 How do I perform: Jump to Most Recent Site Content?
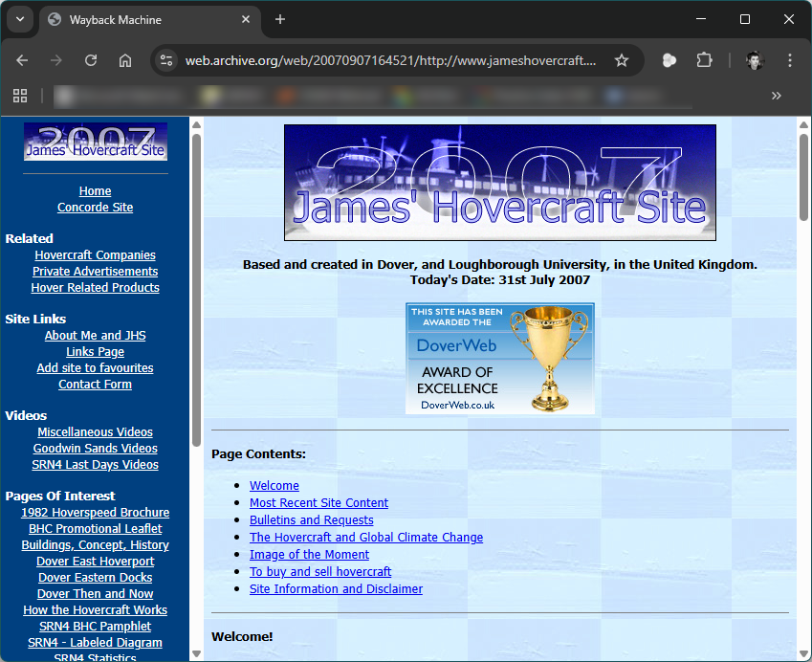pyautogui.click(x=318, y=503)
